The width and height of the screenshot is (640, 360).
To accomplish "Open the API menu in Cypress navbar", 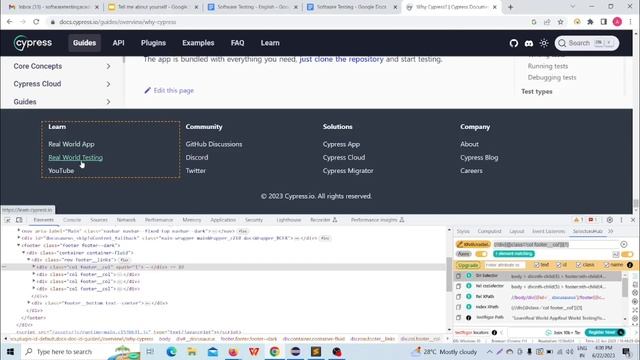I will 118,43.
